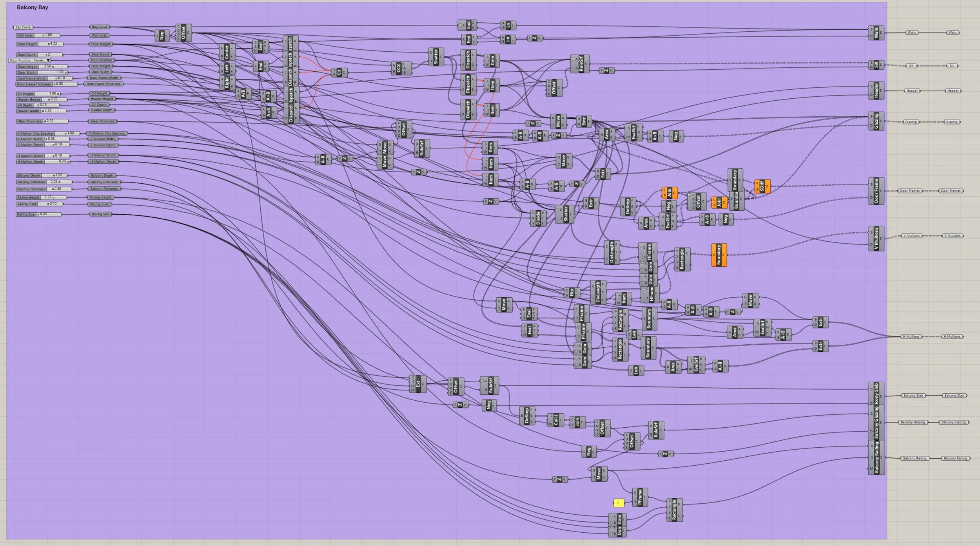The height and width of the screenshot is (546, 980).
Task: Click the Glass Thickness slider showing 0.01
Action: click(x=42, y=121)
